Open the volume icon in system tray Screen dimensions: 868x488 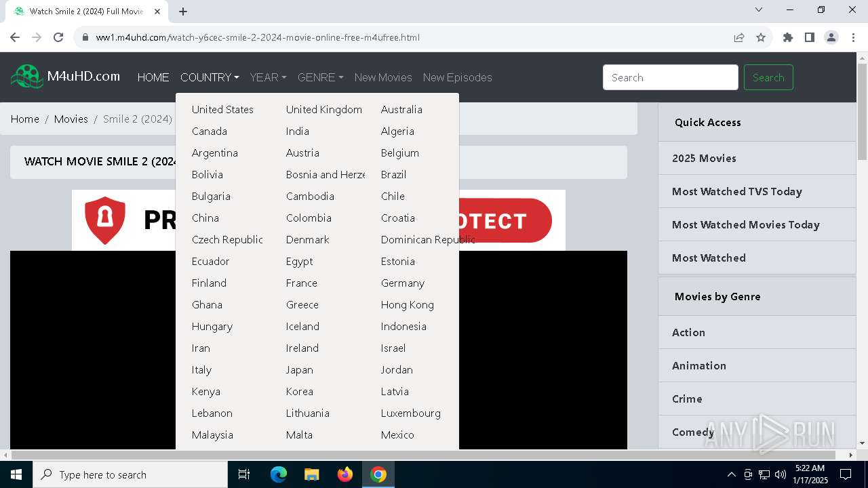tap(781, 474)
